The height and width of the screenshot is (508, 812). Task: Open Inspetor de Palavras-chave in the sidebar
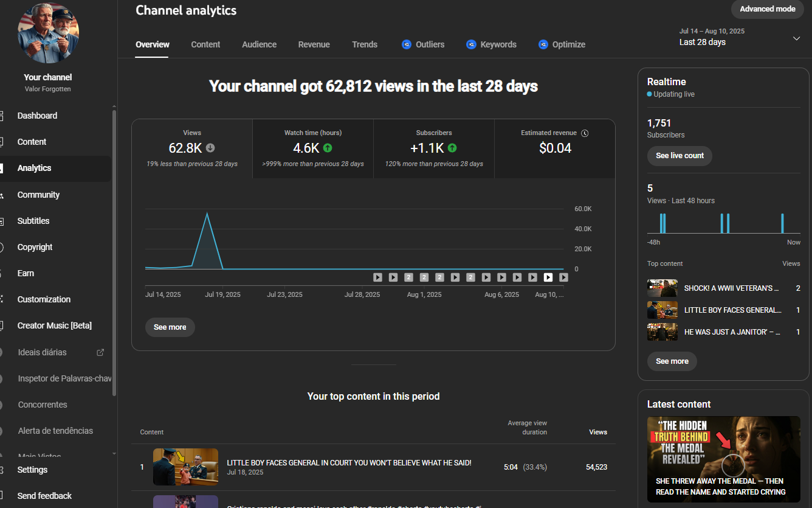55,378
